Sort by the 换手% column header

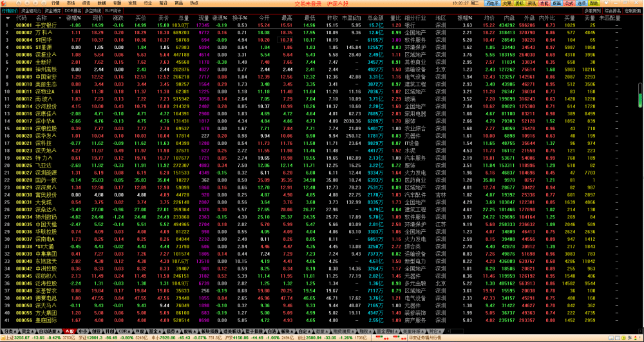pyautogui.click(x=240, y=18)
